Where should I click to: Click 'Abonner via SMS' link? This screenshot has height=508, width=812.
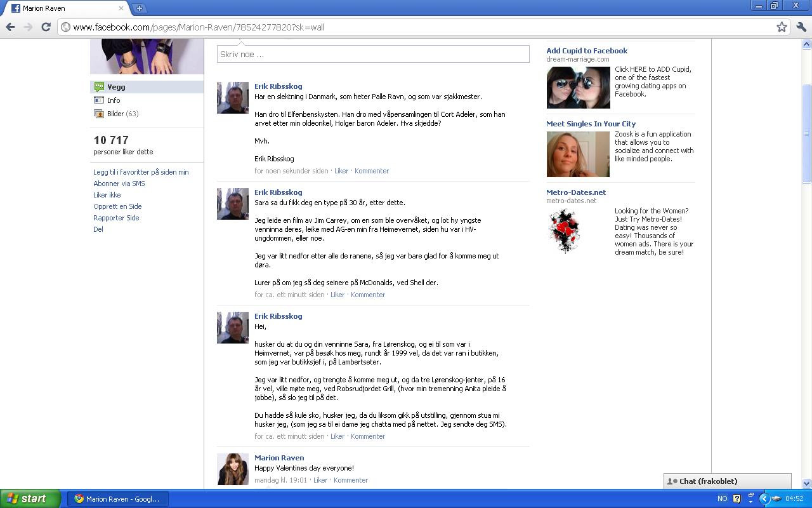pos(119,184)
